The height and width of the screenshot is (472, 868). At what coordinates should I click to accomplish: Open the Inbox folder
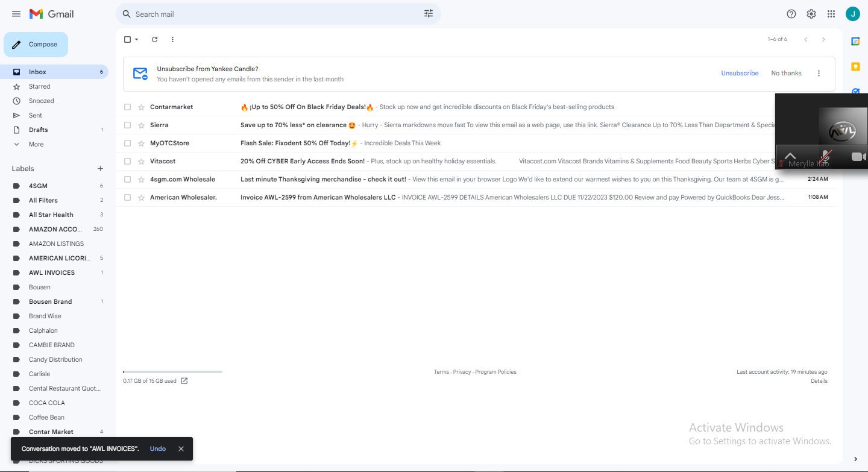(54, 72)
